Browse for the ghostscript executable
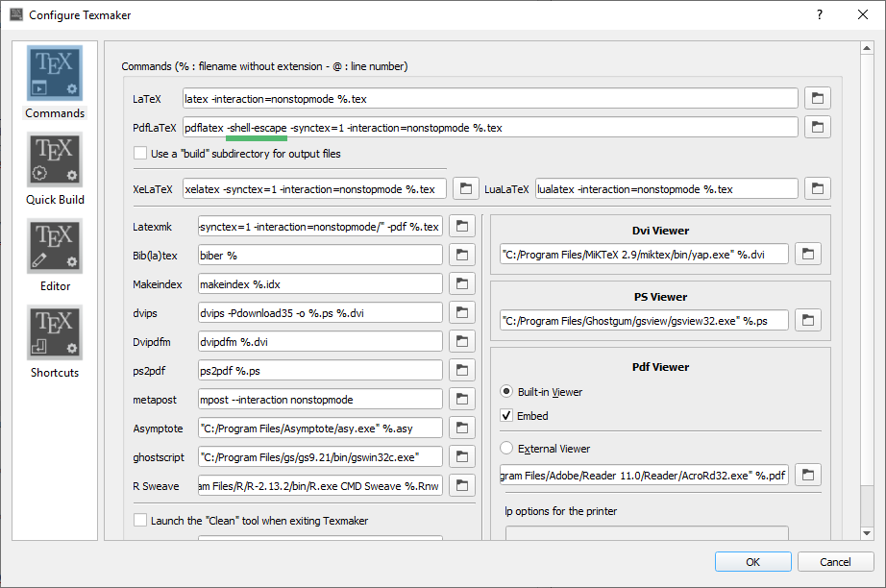Image resolution: width=886 pixels, height=588 pixels. (x=462, y=456)
